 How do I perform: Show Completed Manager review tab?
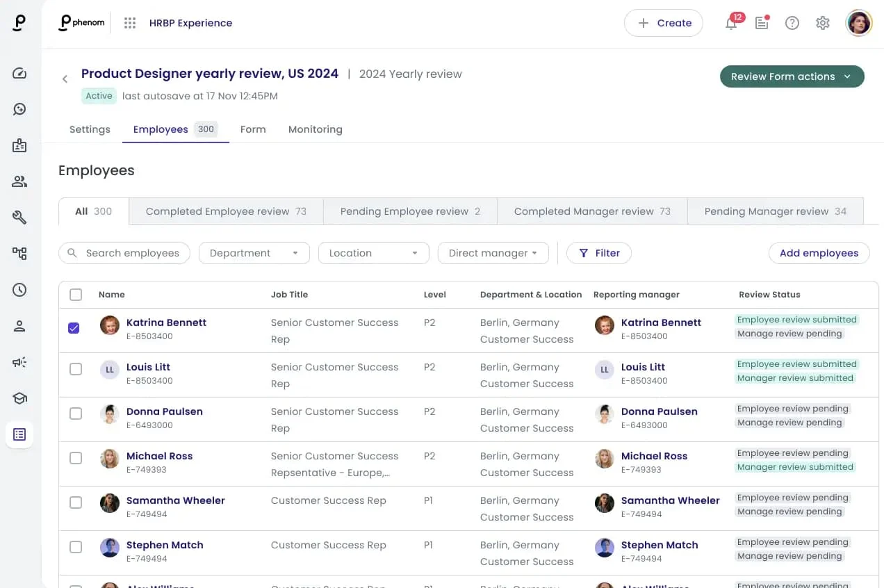[592, 211]
